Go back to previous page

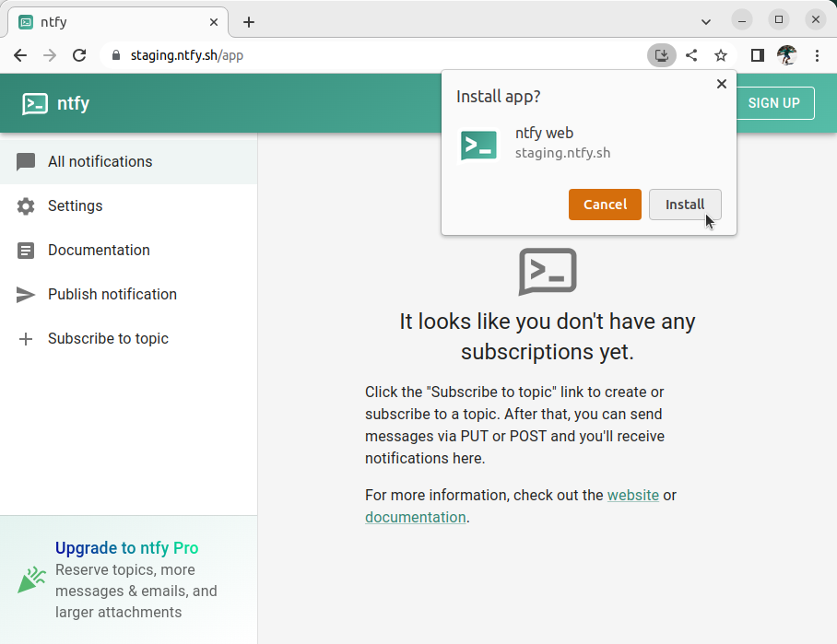20,55
